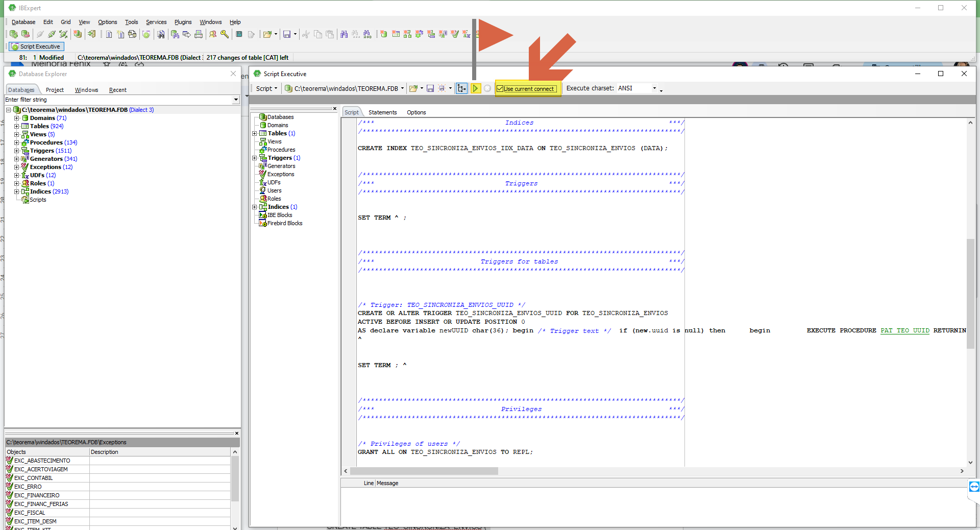The image size is (980, 530).
Task: Open the dropdown arrow beside main toolbar save icon
Action: (x=295, y=34)
